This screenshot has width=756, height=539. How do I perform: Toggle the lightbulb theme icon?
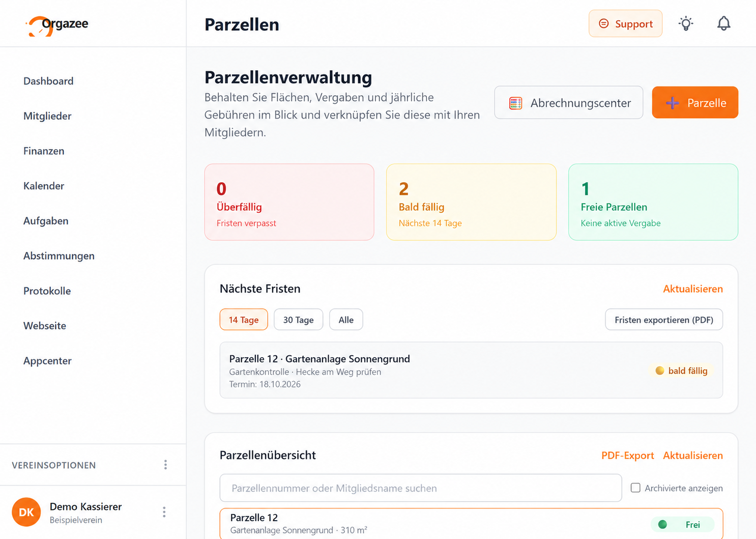point(686,23)
